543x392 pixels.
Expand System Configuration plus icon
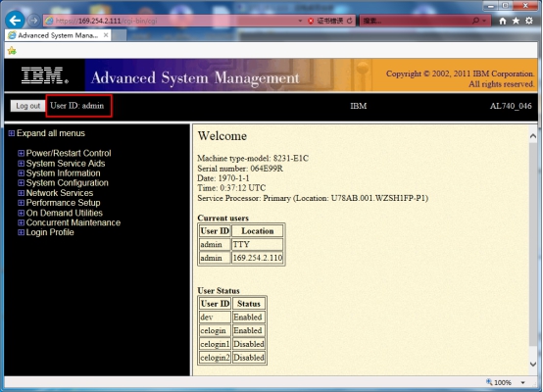[22, 182]
